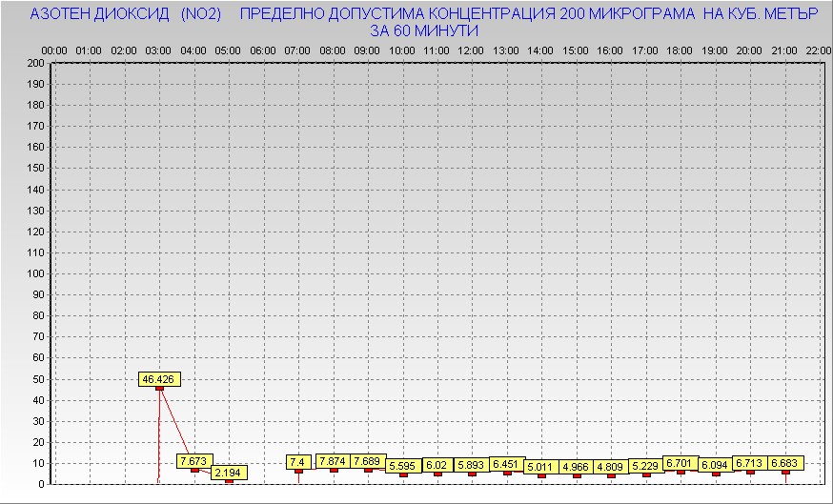Select the 07:00 time axis label
833x504 pixels.
298,50
